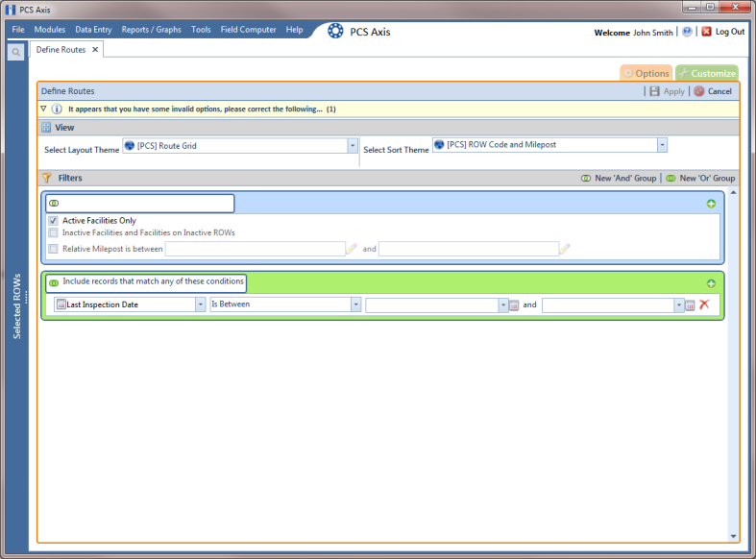The width and height of the screenshot is (756, 559).
Task: Click New 'Or' Group button
Action: click(700, 178)
